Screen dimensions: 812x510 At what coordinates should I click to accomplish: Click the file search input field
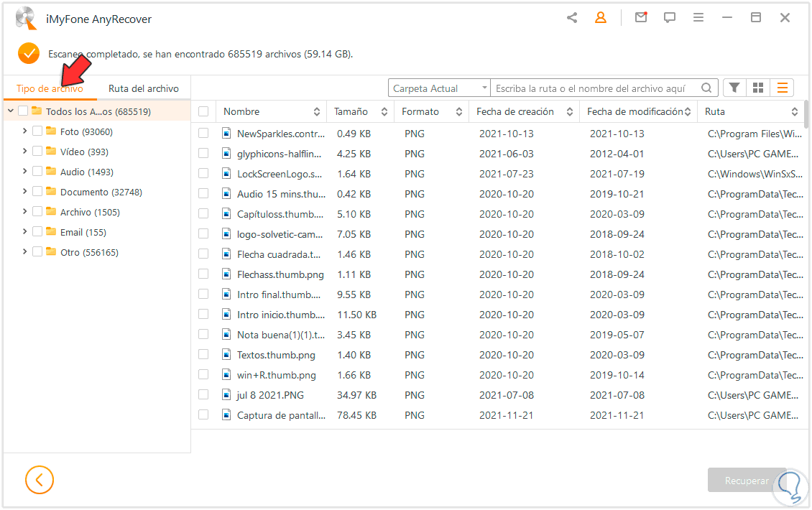[596, 88]
